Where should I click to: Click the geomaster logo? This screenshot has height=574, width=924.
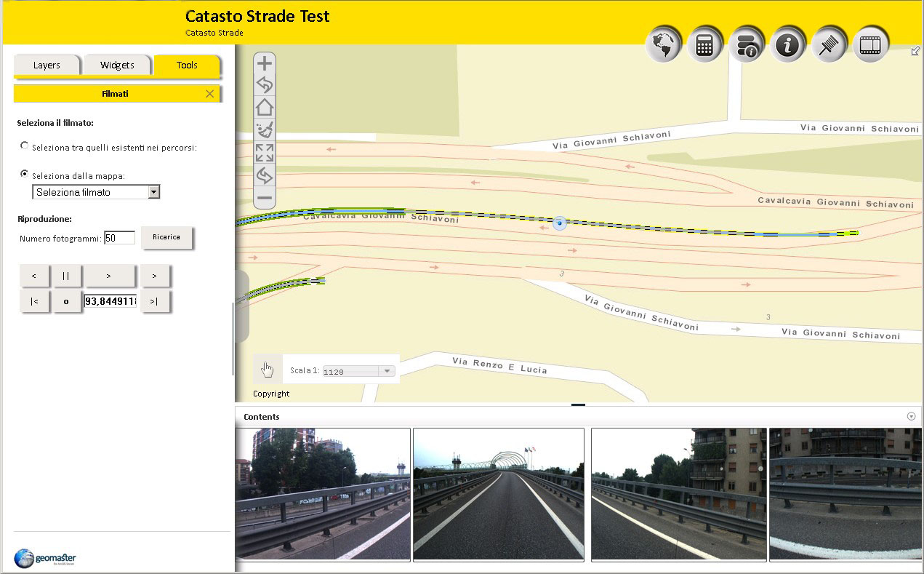point(45,558)
